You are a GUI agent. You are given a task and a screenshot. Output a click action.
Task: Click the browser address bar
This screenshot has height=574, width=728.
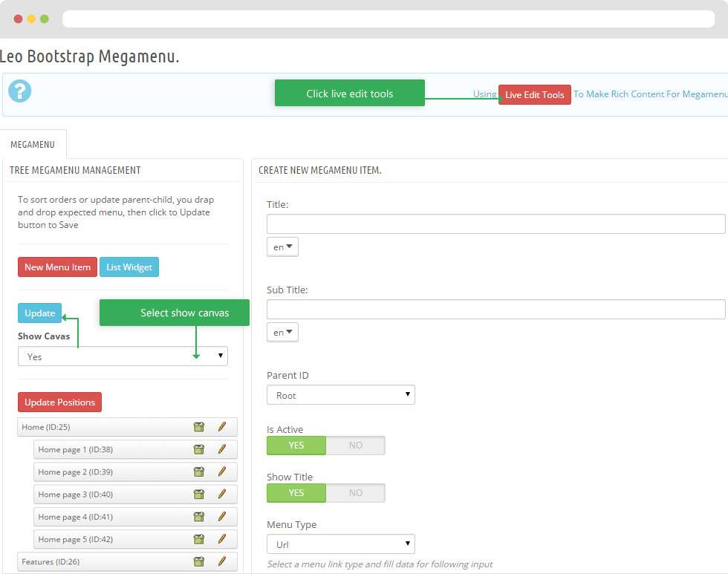(x=389, y=19)
